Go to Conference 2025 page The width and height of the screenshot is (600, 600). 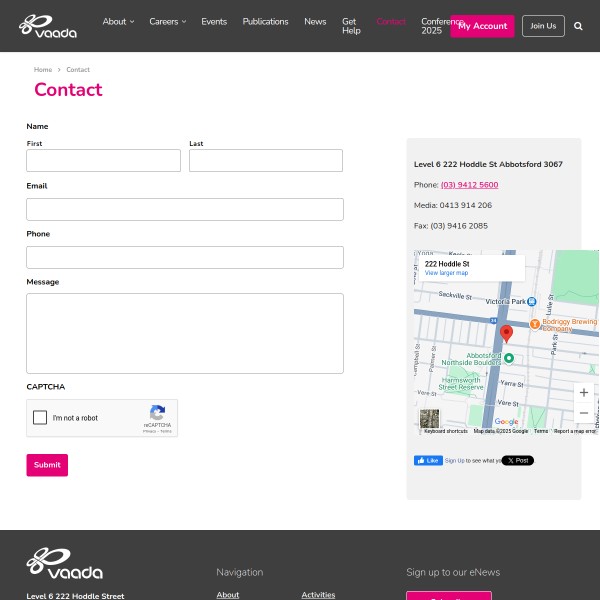pos(435,26)
